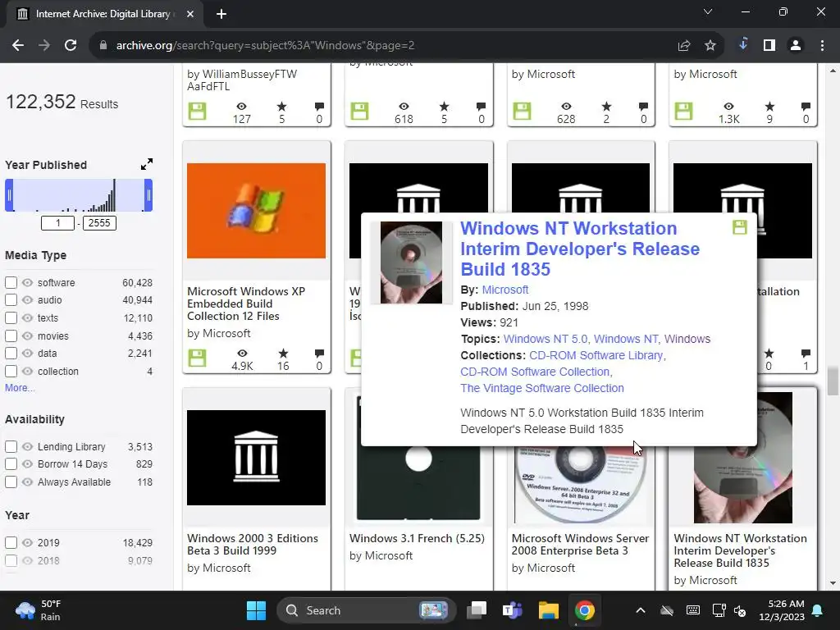840x630 pixels.
Task: Click software icon on WilliamBusseyFTW card
Action: click(x=197, y=111)
